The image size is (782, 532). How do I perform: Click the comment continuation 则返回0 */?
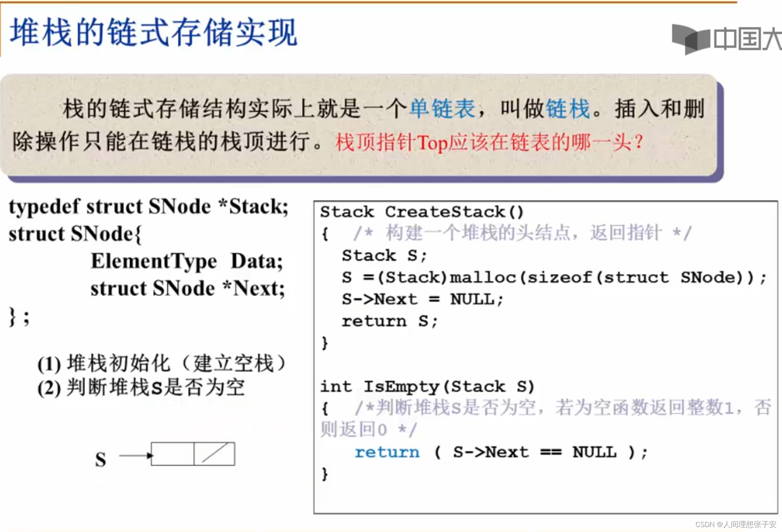[x=368, y=429]
